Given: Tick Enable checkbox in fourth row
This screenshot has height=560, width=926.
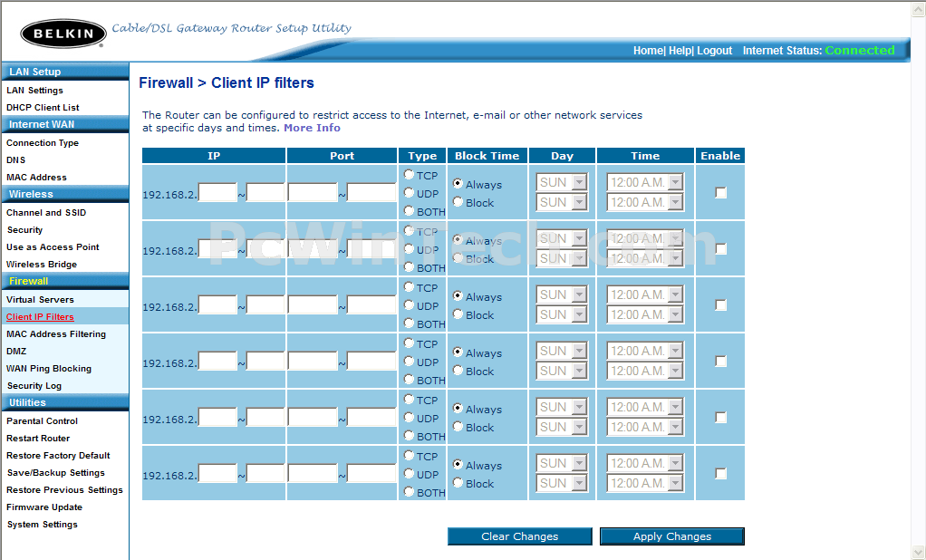Looking at the screenshot, I should [x=720, y=361].
